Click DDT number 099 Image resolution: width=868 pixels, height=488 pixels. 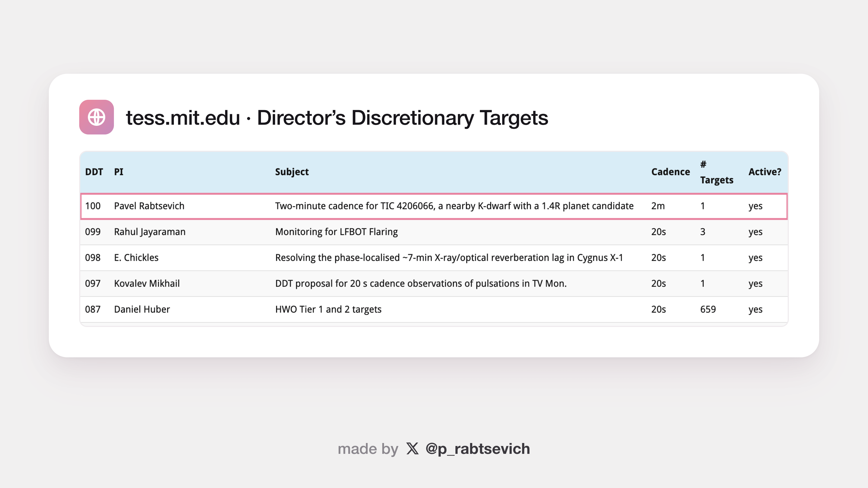coord(93,232)
